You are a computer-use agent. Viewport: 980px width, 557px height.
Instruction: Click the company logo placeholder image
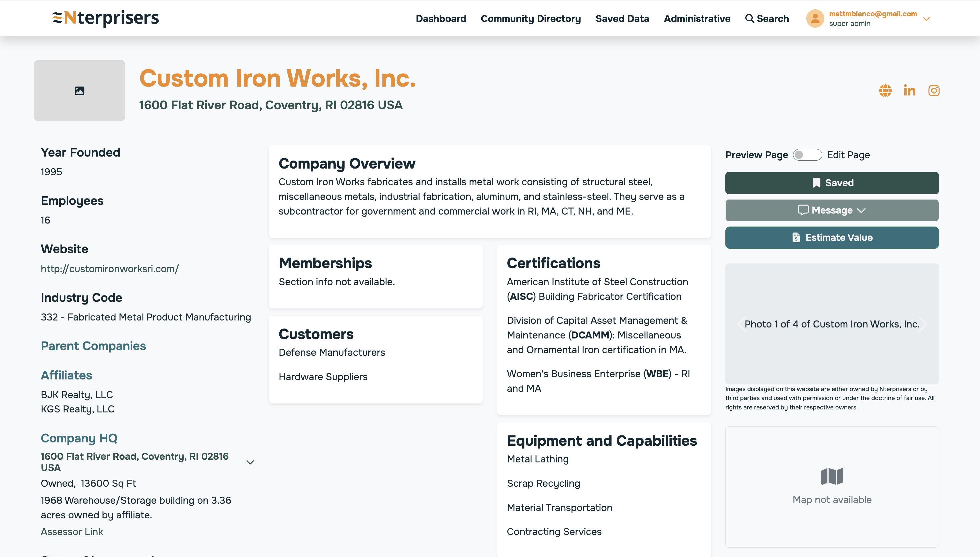click(x=79, y=91)
